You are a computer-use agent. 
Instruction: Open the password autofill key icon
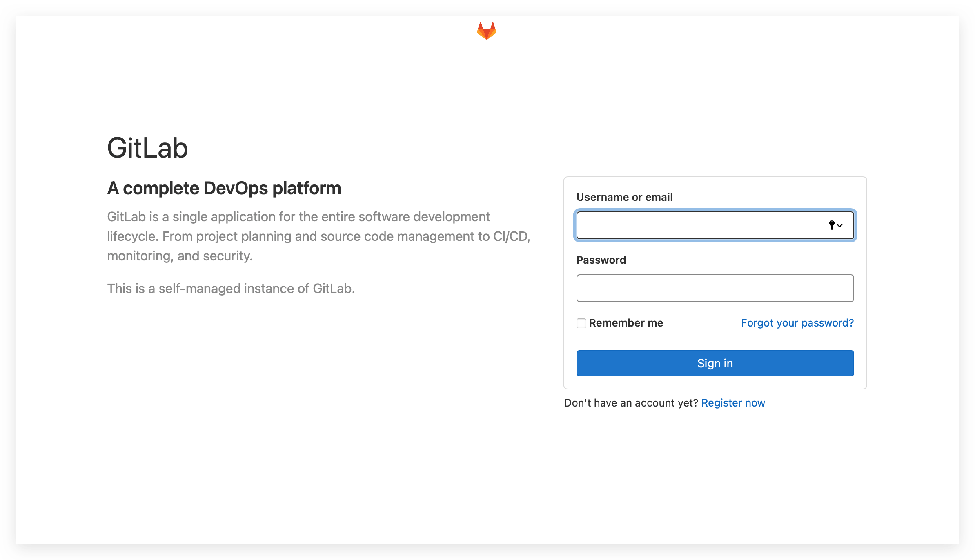click(x=835, y=225)
